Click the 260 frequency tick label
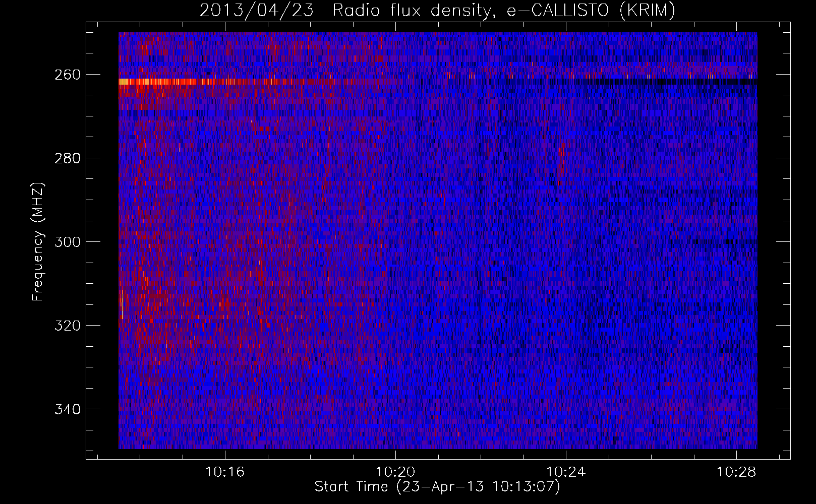 point(67,75)
